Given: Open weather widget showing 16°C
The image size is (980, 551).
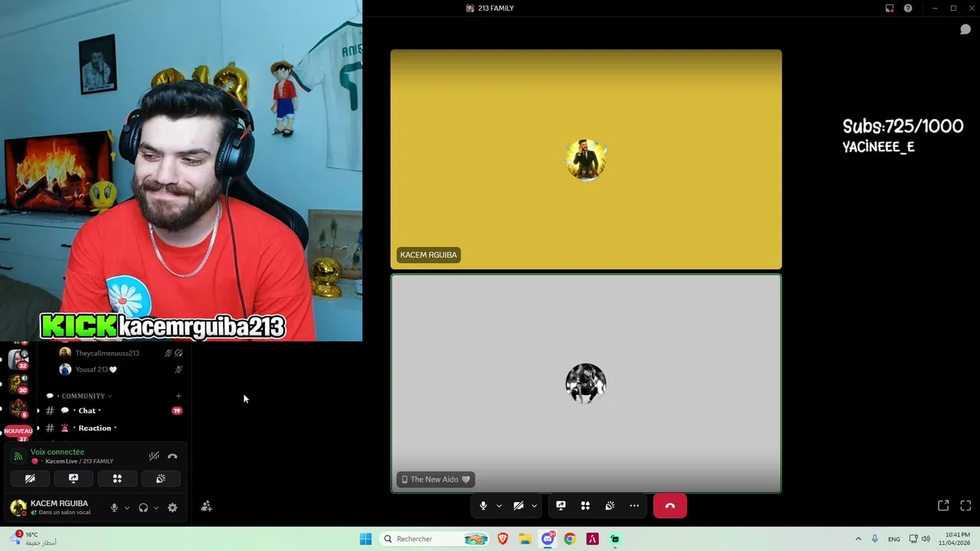Looking at the screenshot, I should click(x=33, y=539).
